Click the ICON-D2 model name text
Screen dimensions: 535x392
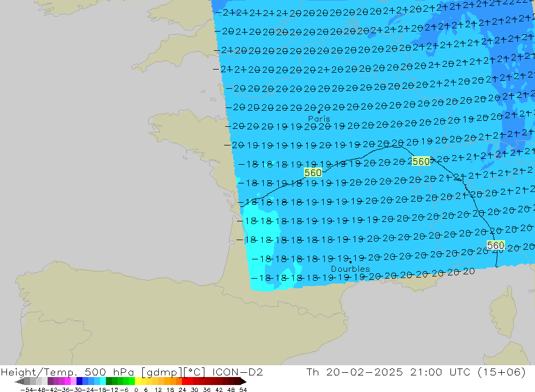point(238,372)
